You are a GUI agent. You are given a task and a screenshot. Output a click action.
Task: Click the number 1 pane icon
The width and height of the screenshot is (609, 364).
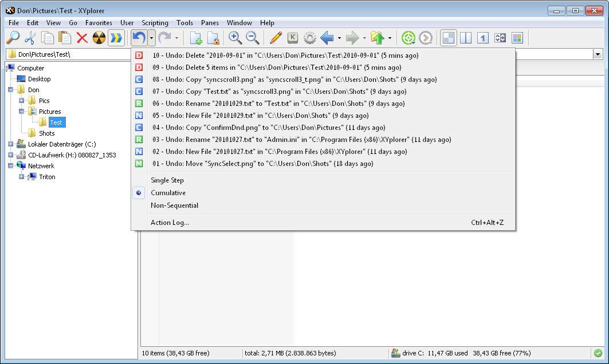(x=483, y=38)
